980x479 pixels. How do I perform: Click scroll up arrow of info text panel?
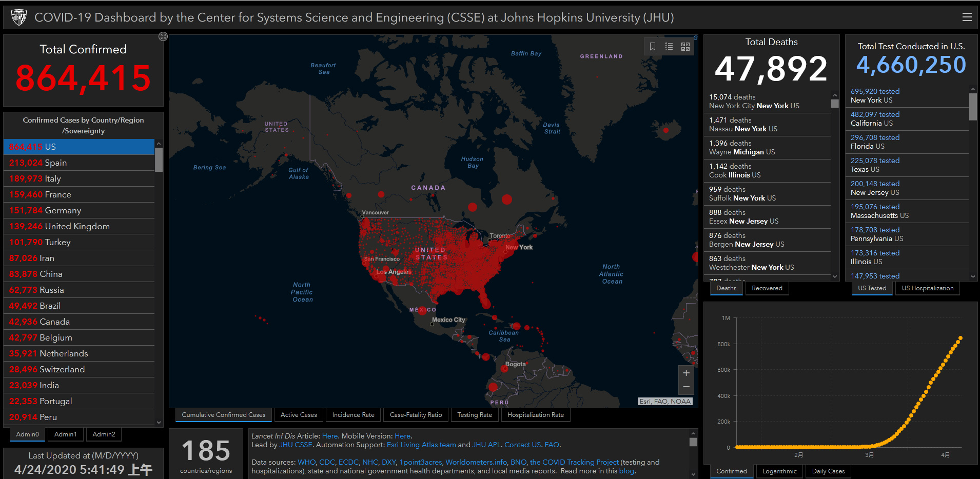coord(693,433)
